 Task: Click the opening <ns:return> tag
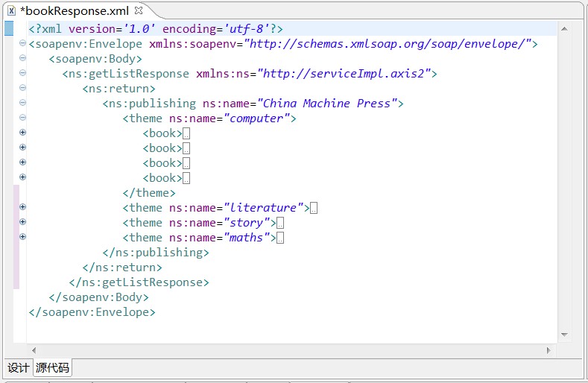[x=119, y=89]
